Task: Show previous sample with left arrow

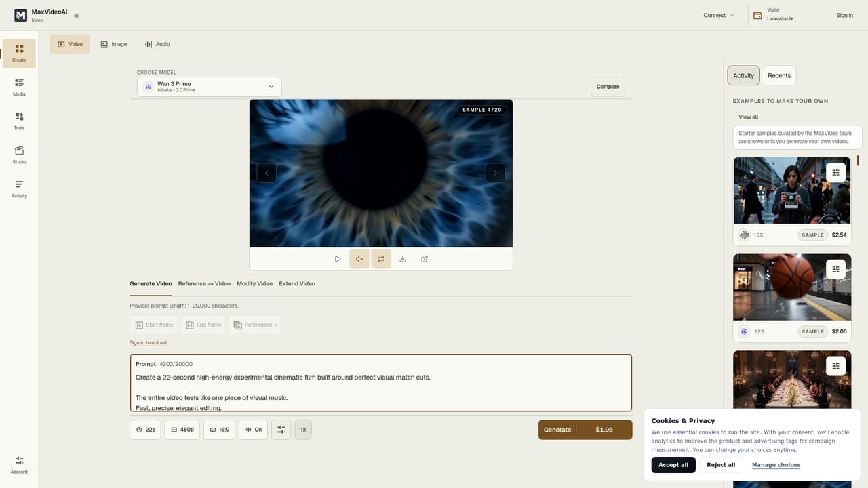Action: 267,173
